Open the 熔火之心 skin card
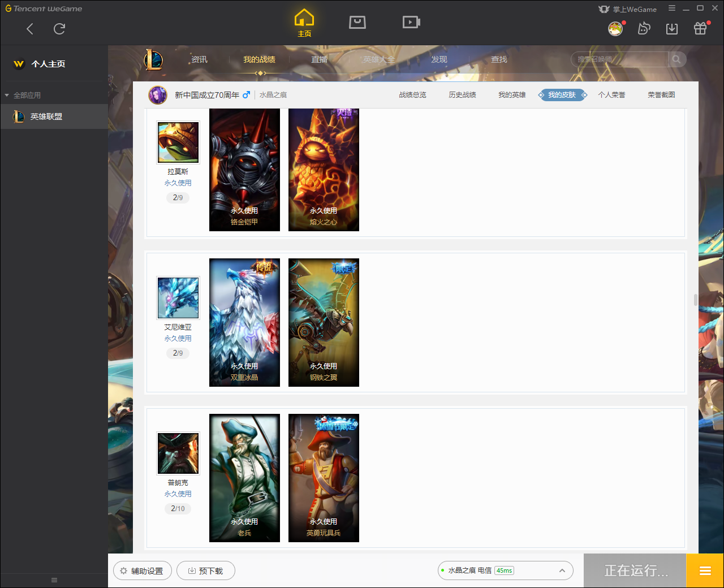Screen dimensions: 724x588 pos(324,170)
